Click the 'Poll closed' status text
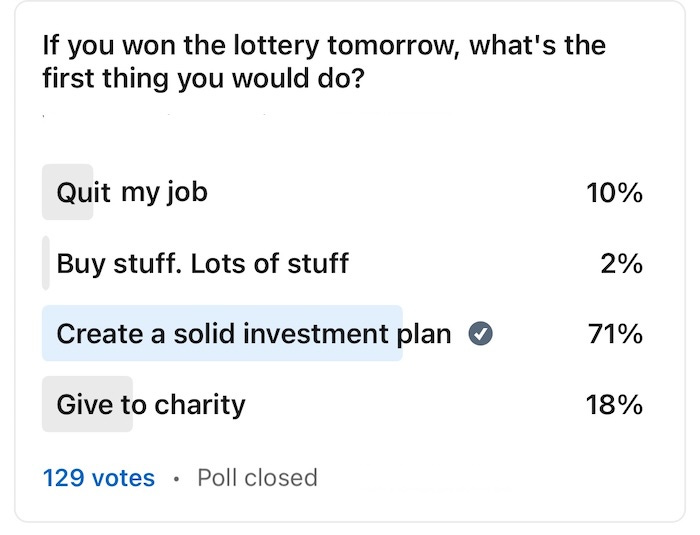The width and height of the screenshot is (700, 535). (x=258, y=478)
